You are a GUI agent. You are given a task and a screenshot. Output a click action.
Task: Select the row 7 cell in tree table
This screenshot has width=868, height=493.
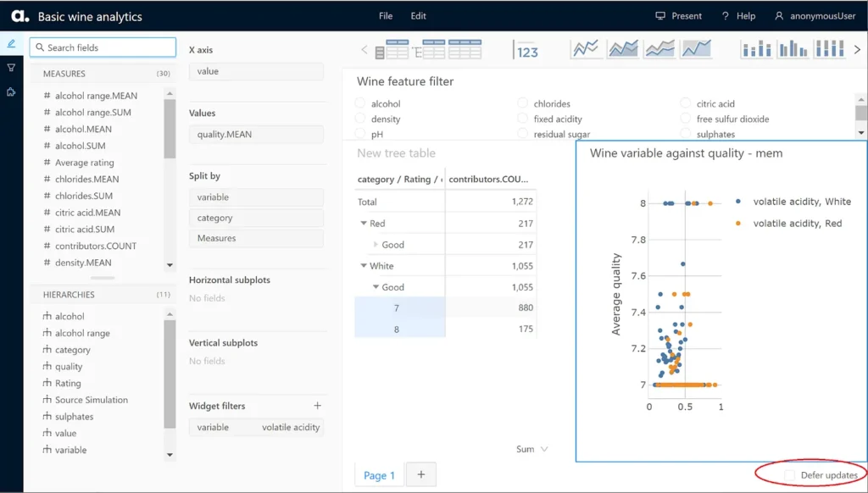pyautogui.click(x=400, y=308)
